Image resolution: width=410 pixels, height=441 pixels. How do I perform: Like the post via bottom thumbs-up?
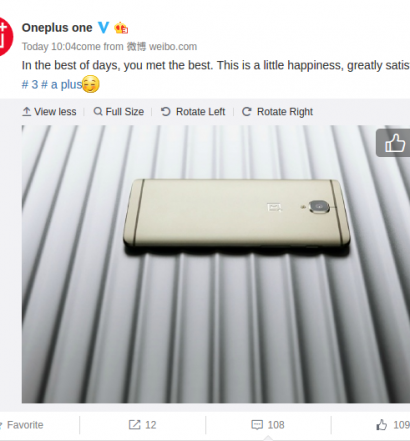tap(382, 425)
